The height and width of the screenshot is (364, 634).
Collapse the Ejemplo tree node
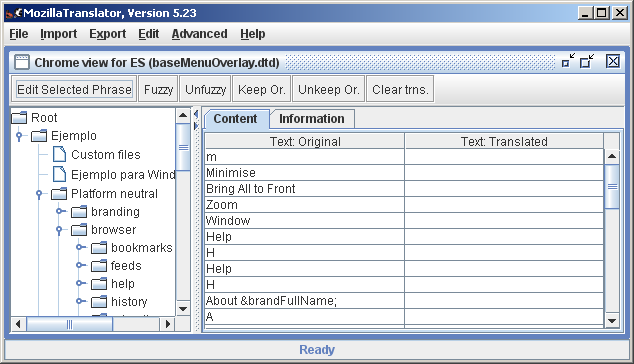(x=19, y=136)
